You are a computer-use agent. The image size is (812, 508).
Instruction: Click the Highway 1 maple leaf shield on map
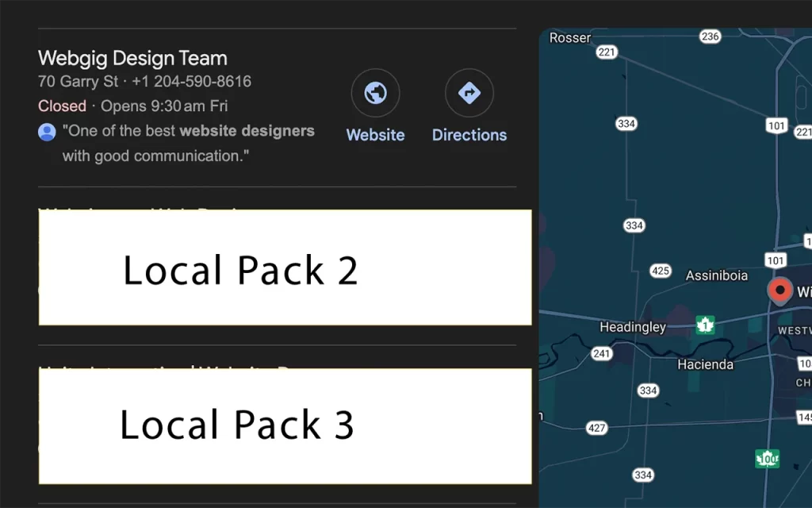coord(705,325)
